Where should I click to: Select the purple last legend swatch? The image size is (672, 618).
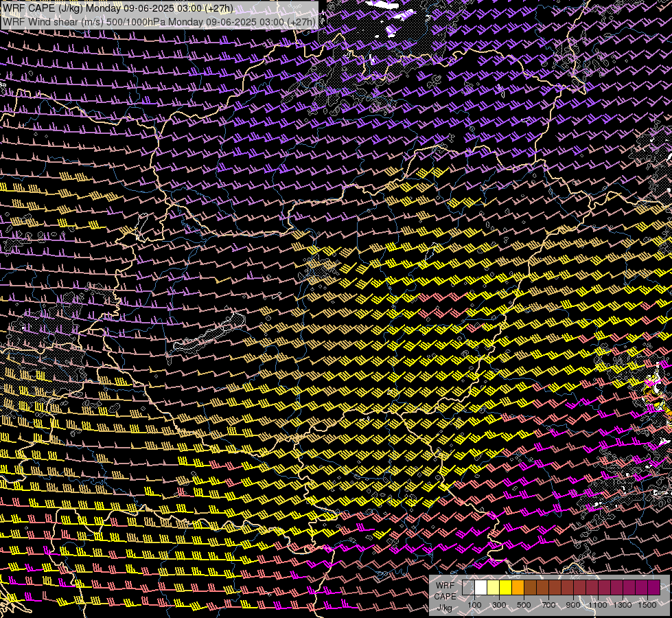point(653,588)
